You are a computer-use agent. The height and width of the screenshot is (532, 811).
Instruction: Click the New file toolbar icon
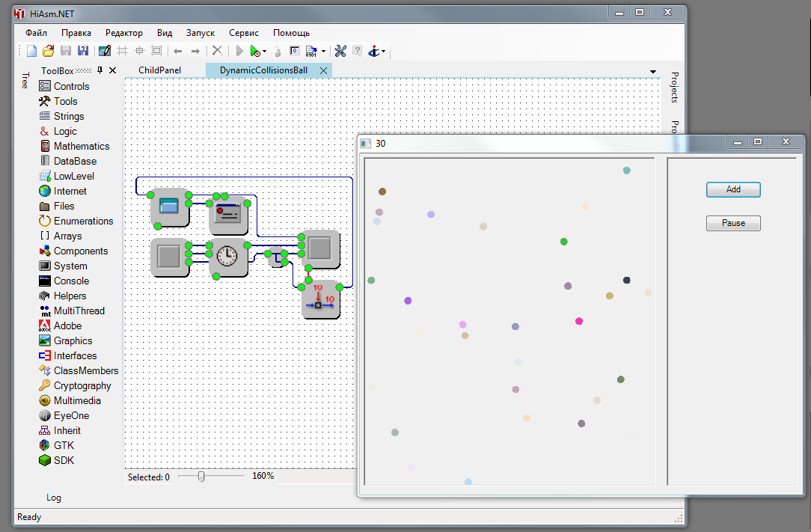31,51
